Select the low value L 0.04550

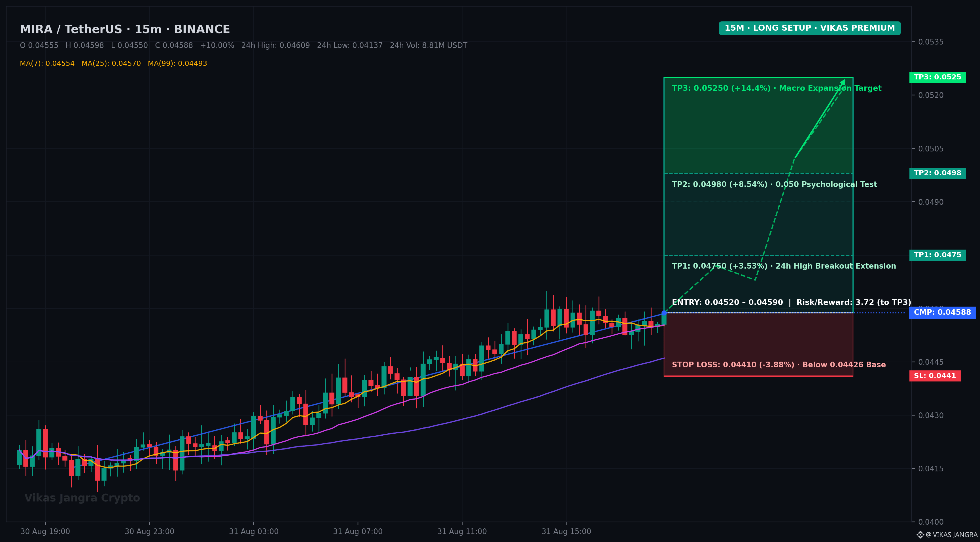click(129, 46)
